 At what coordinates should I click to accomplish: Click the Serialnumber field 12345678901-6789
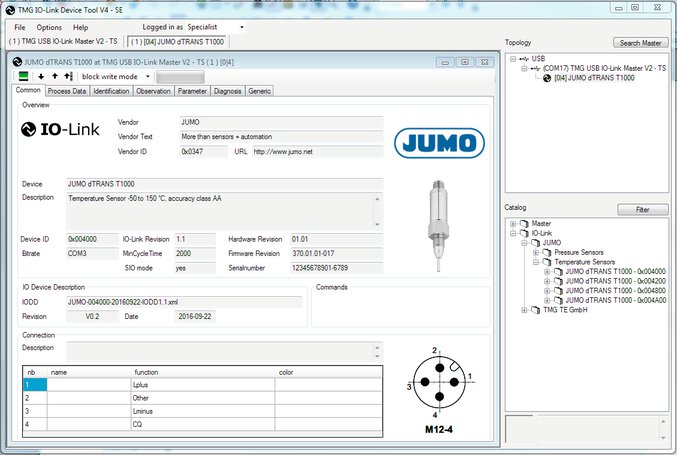point(336,268)
